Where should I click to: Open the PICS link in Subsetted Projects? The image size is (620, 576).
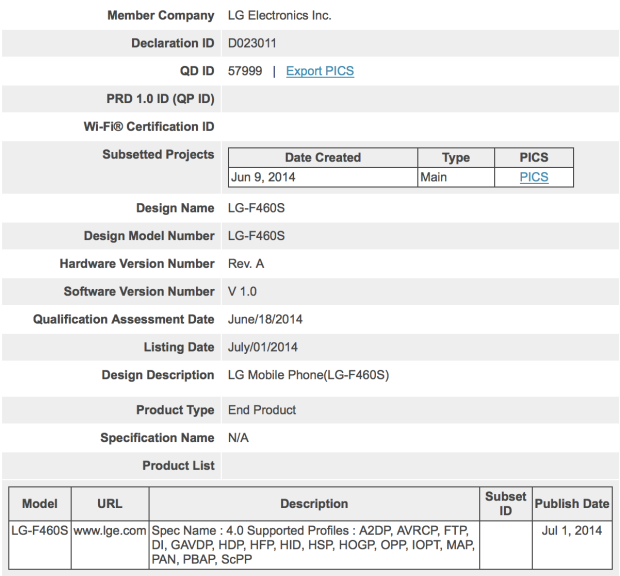tap(534, 177)
